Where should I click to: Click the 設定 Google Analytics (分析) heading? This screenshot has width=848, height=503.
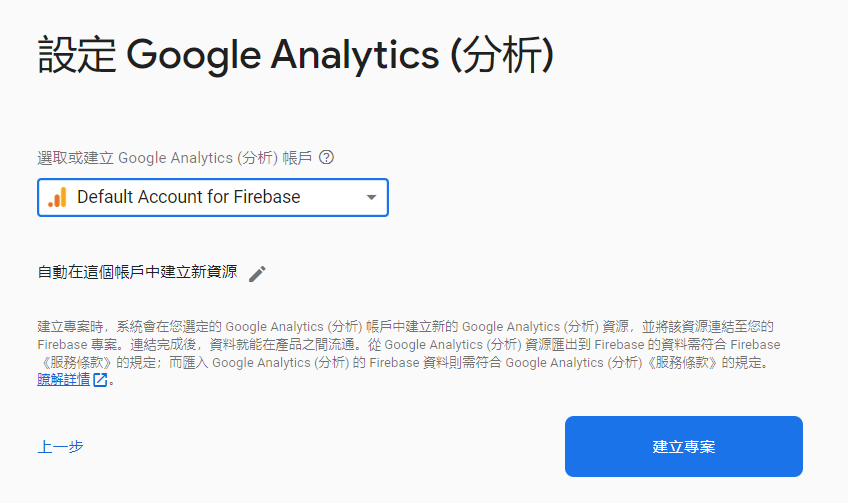pos(296,56)
